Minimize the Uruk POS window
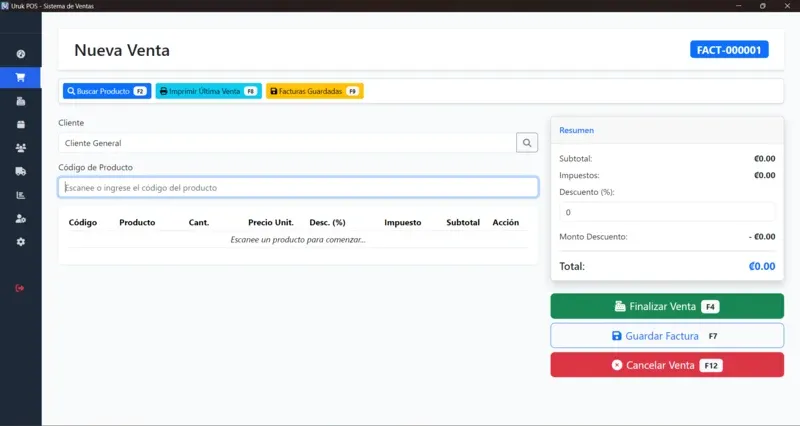This screenshot has height=426, width=800. click(x=738, y=6)
